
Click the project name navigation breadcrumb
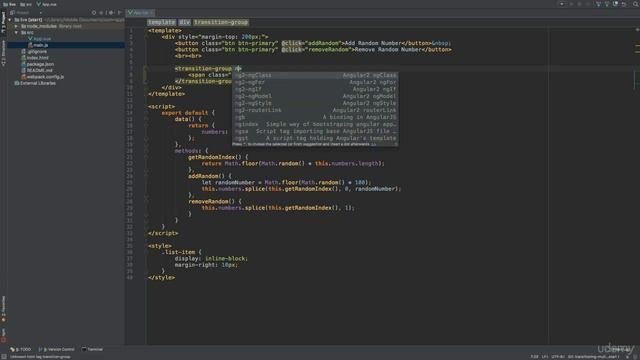tap(9, 4)
